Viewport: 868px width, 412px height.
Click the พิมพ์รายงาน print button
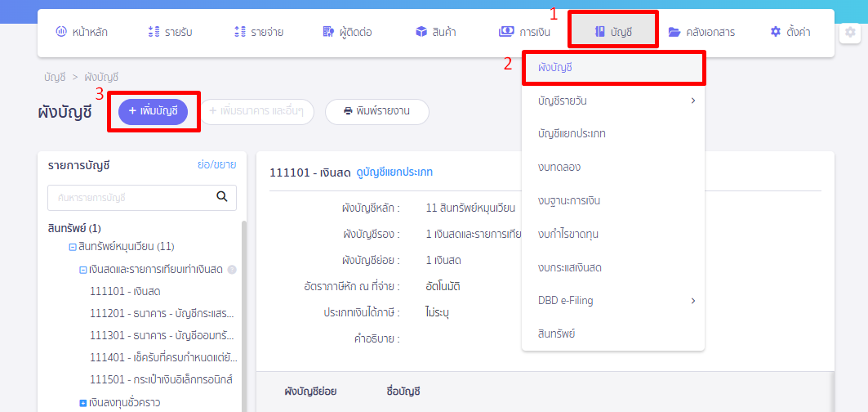pos(377,111)
